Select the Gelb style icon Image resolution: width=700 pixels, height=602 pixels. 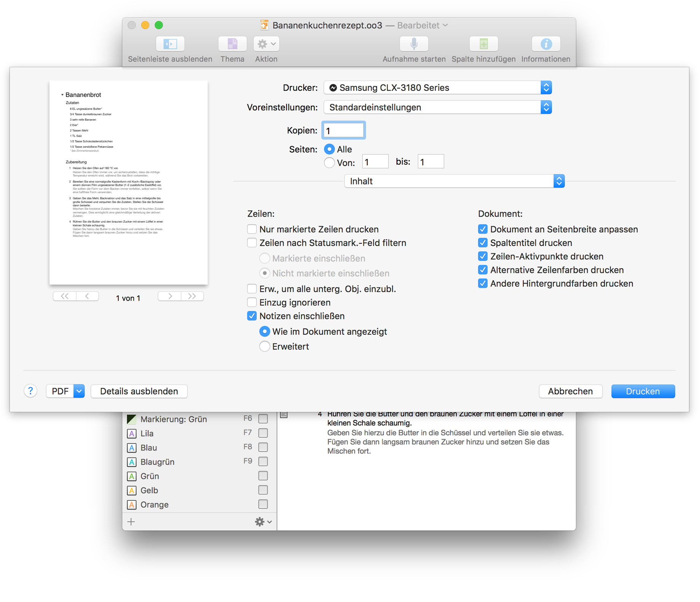click(x=132, y=491)
